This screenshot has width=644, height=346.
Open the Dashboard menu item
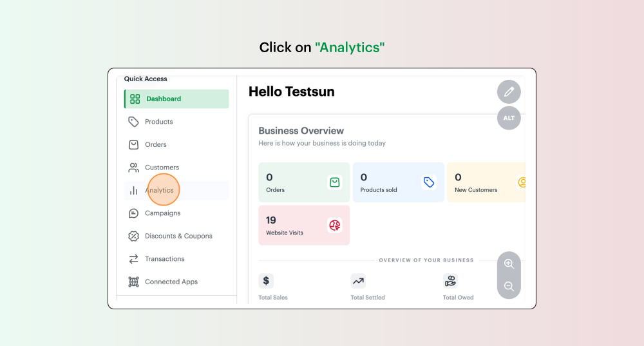pos(176,99)
